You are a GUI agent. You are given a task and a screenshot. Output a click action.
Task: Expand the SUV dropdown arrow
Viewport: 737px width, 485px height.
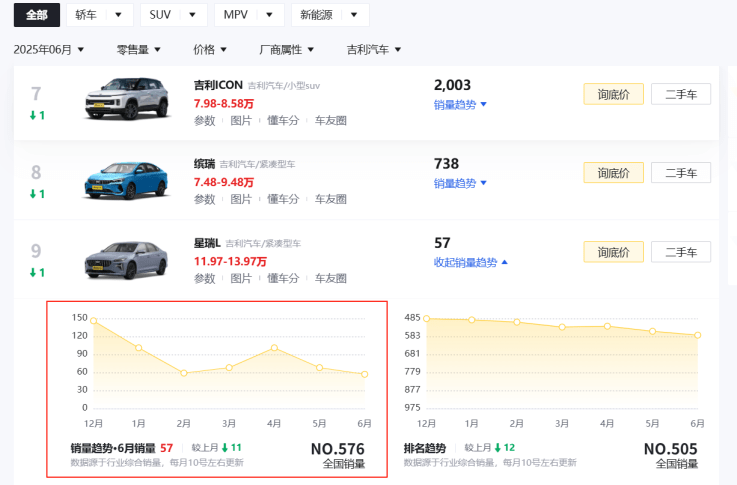tap(192, 15)
